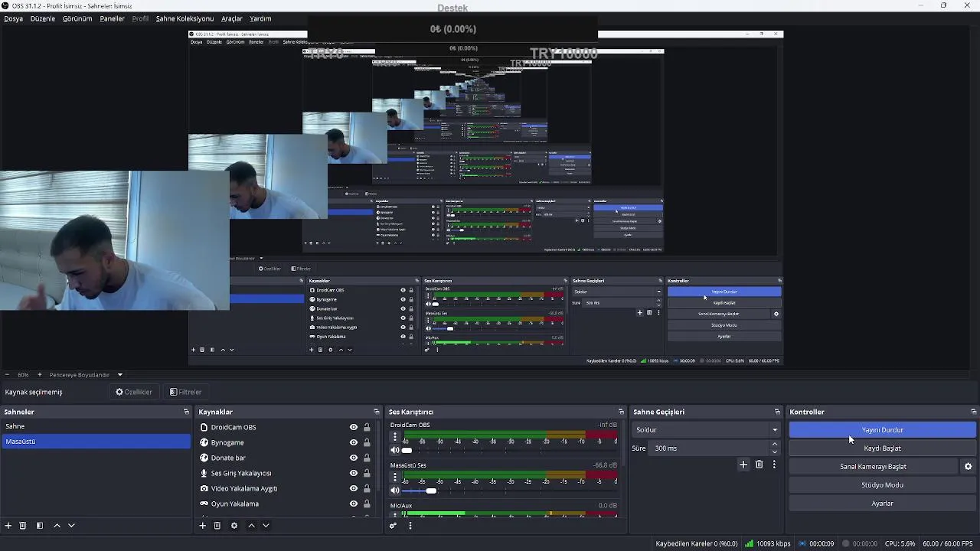Open Pencereye Boyutlandır scaling dropdown
Screen dimensions: 980x551
pos(86,375)
